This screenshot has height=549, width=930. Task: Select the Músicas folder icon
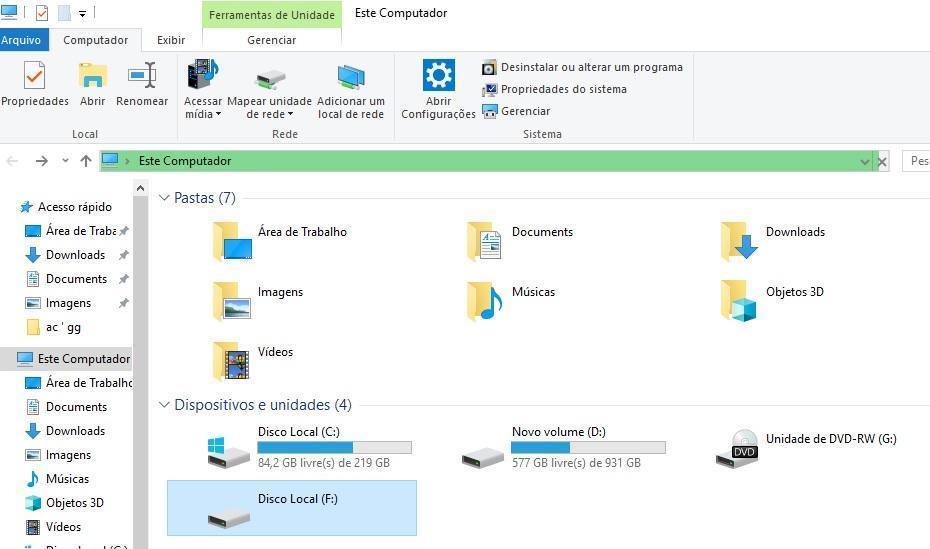485,301
